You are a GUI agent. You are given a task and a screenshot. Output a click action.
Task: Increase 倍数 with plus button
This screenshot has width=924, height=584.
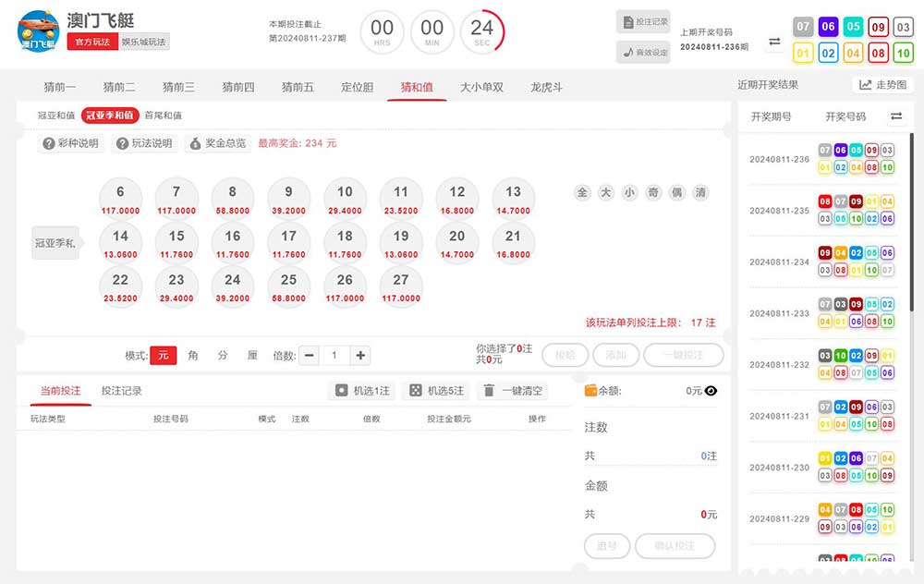coord(360,355)
